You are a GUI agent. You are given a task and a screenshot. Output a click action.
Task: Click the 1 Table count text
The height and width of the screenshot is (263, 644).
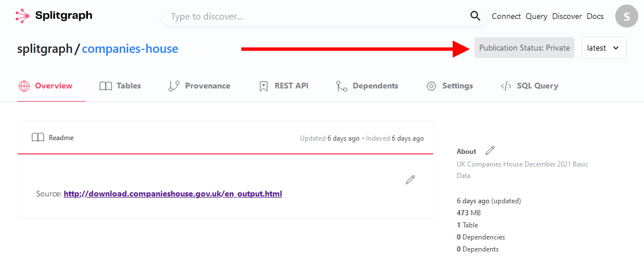click(468, 225)
